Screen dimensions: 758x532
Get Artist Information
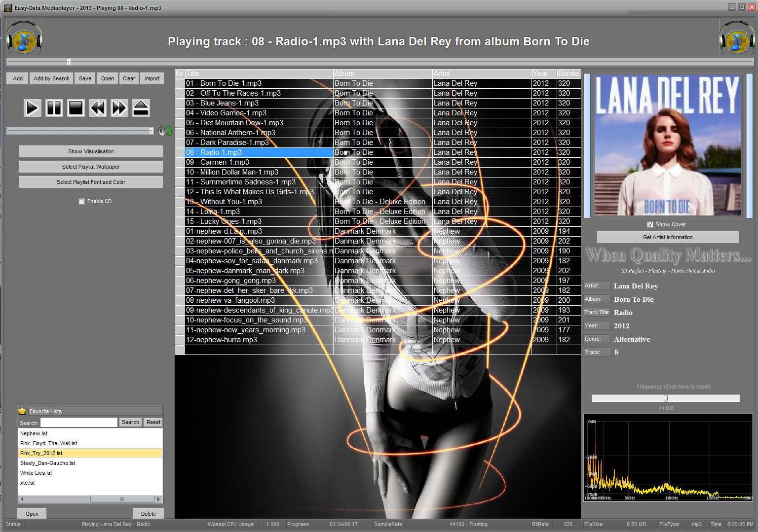pyautogui.click(x=668, y=237)
